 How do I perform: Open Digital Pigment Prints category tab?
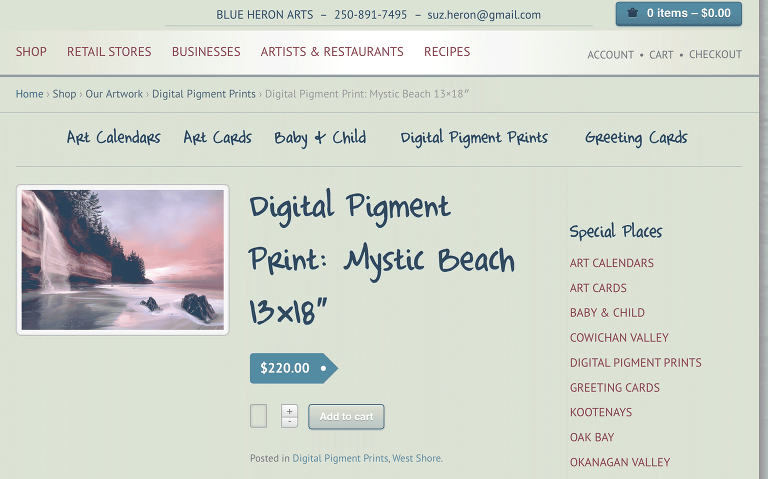click(474, 138)
